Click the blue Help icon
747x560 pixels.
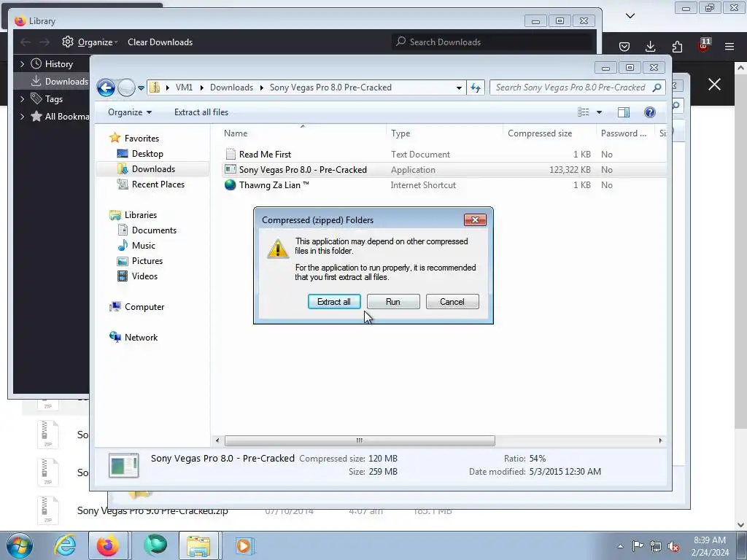pyautogui.click(x=650, y=112)
